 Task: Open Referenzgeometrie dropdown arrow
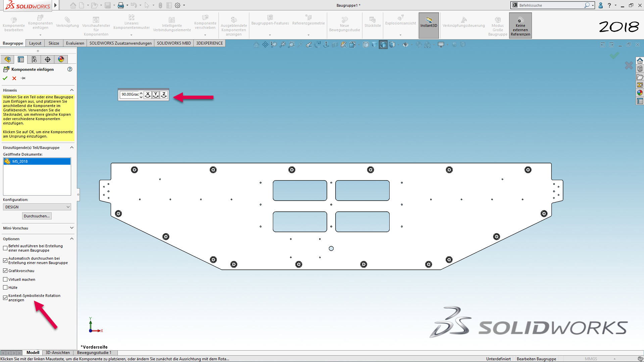(308, 35)
